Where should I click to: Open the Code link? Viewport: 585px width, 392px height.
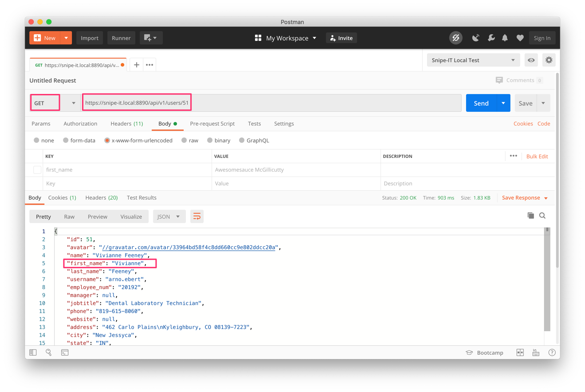pyautogui.click(x=544, y=124)
